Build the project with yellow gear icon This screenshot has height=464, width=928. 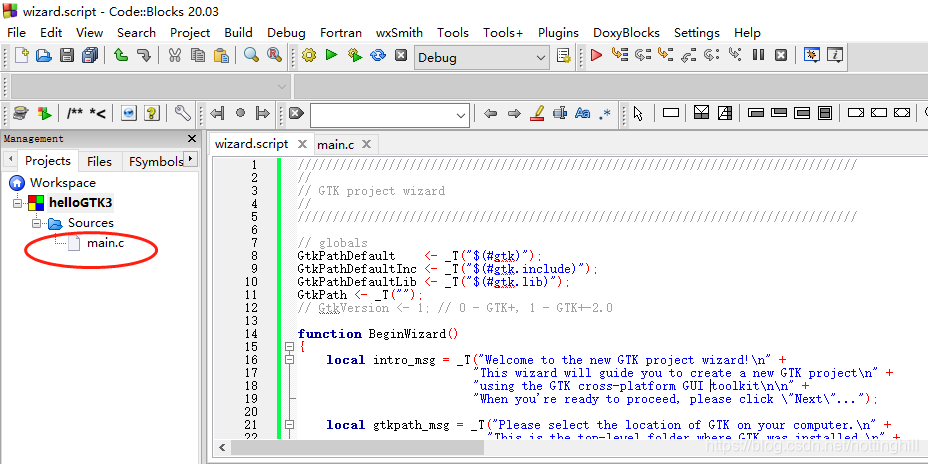[308, 56]
